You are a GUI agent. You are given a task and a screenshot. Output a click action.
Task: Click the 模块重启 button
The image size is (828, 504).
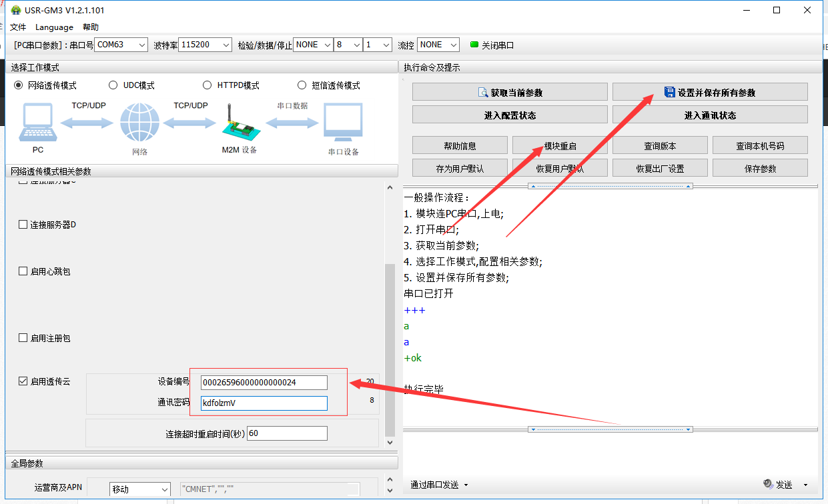(x=560, y=145)
